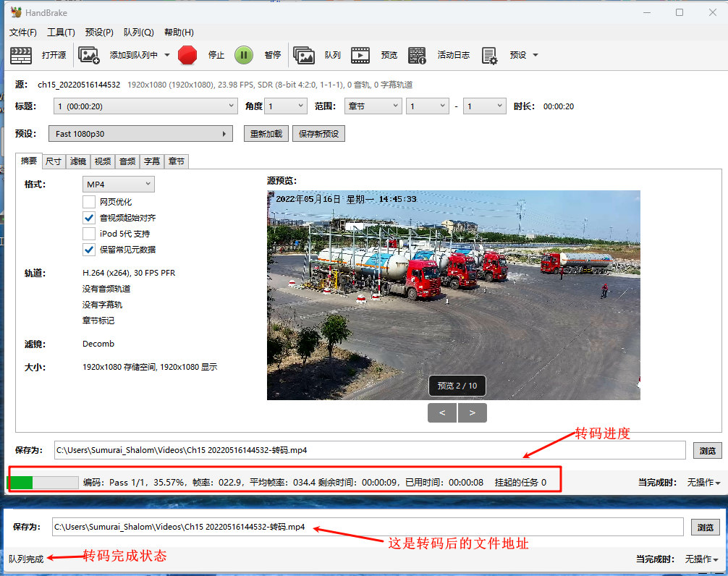This screenshot has height=576, width=728.
Task: Switch to the 视频 tab
Action: coord(103,161)
